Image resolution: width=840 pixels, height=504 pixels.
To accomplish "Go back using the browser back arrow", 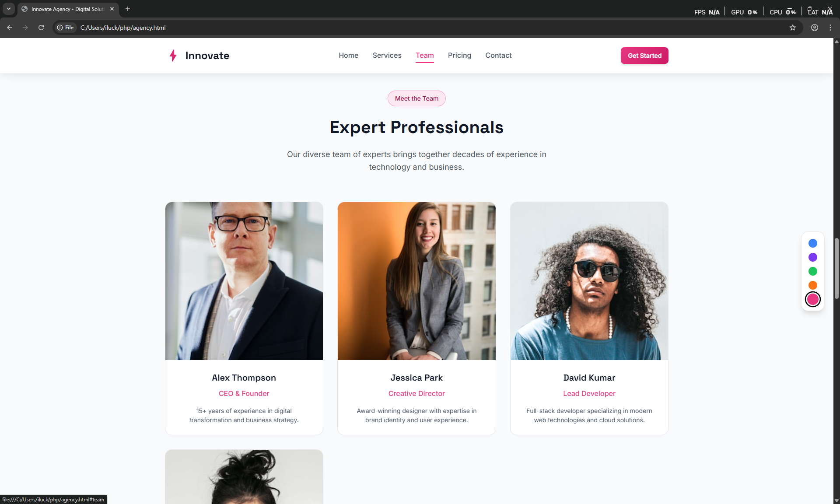I will point(10,28).
